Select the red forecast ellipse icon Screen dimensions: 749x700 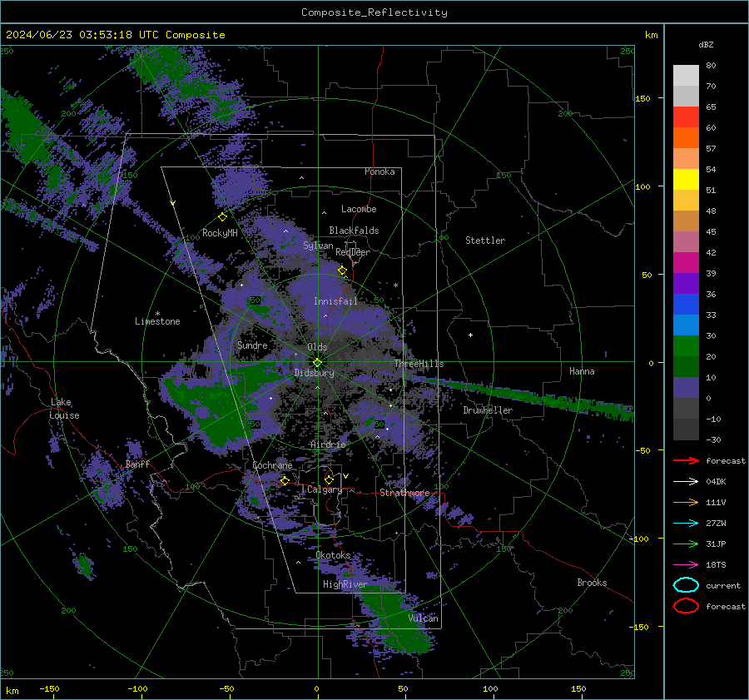tap(686, 606)
